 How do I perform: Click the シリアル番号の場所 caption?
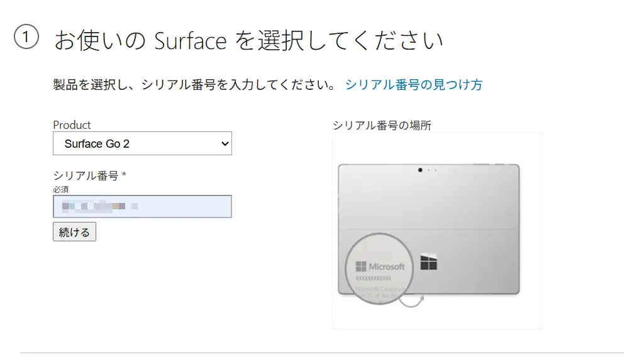382,125
